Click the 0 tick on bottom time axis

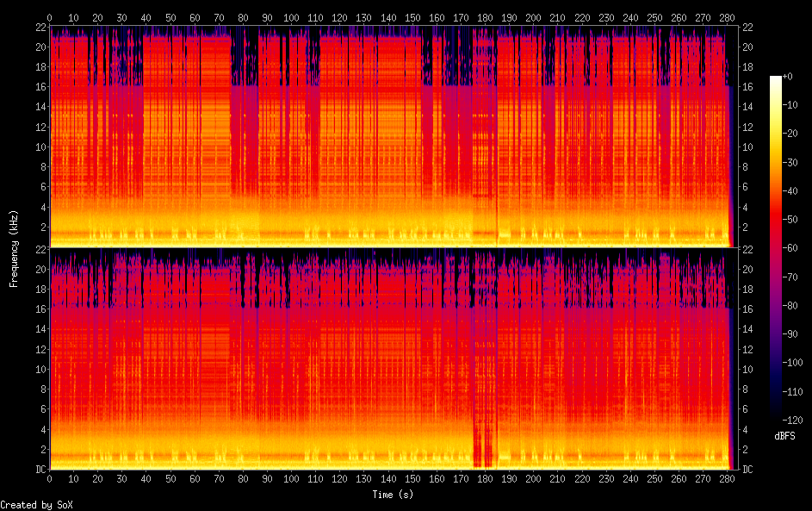[x=50, y=480]
